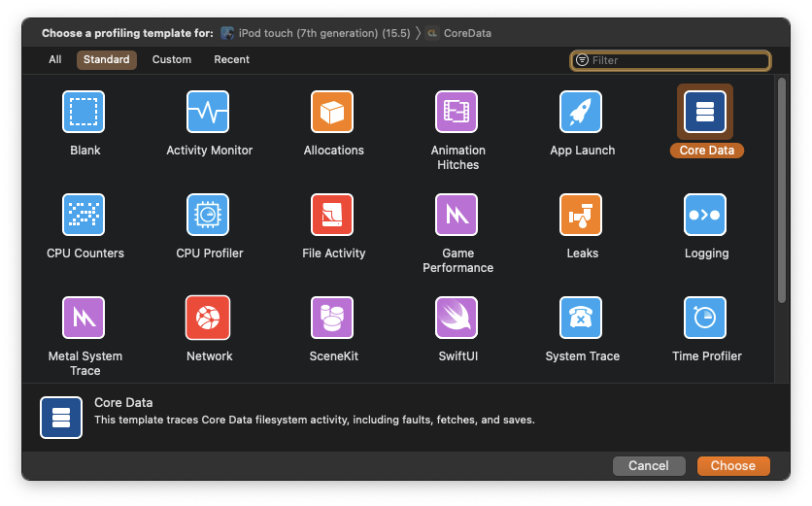Focus the Filter search field

[x=670, y=60]
